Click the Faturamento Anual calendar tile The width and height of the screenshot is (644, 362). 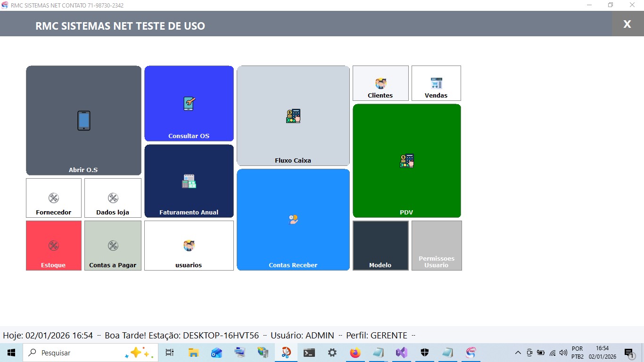(189, 181)
